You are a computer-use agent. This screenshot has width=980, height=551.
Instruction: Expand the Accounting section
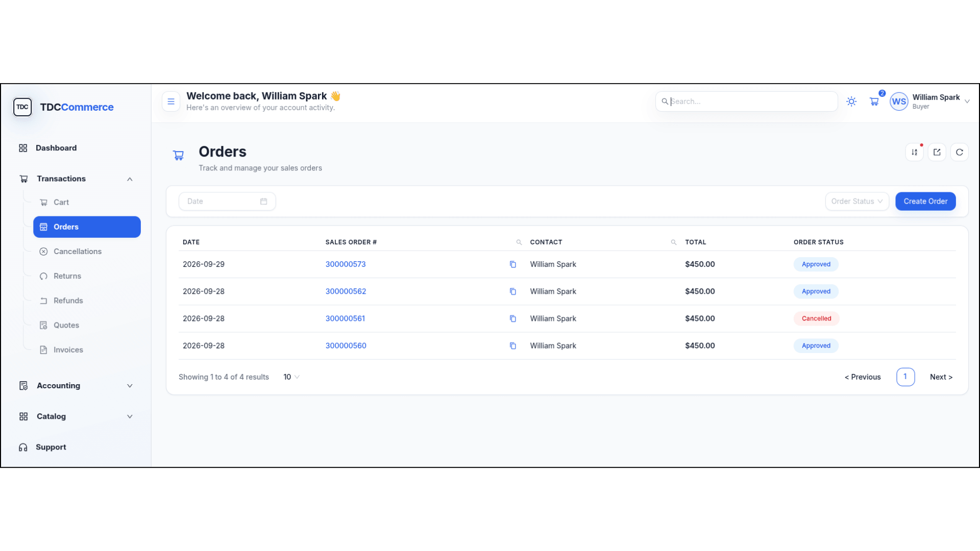130,386
